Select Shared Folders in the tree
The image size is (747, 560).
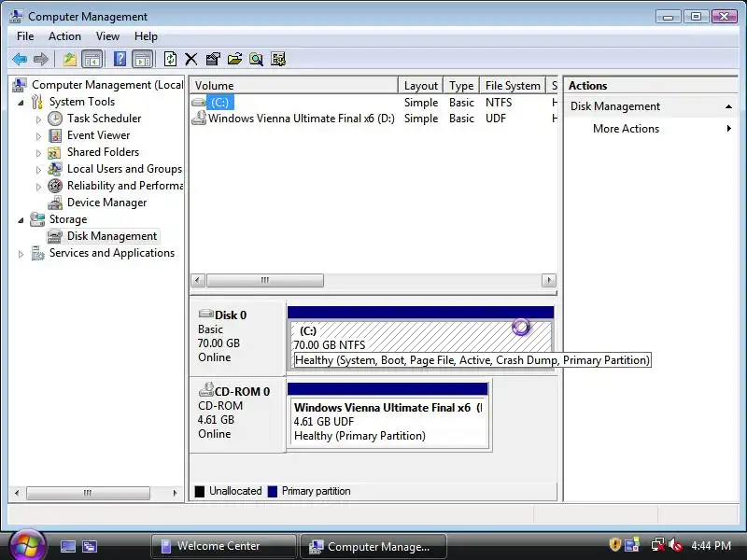pyautogui.click(x=103, y=152)
